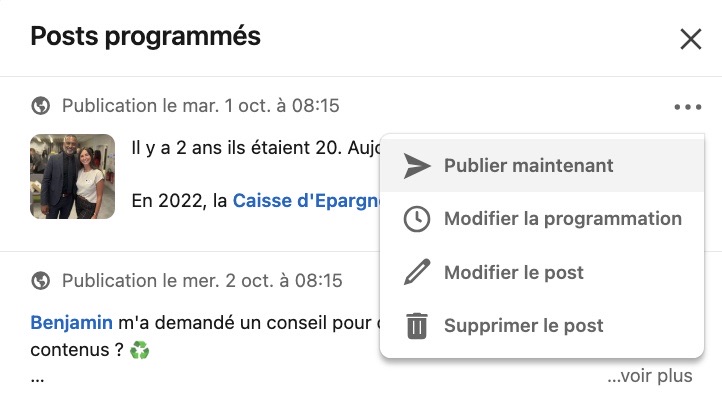
Task: Click globe visibility icon for 2 oct. post
Action: click(41, 280)
